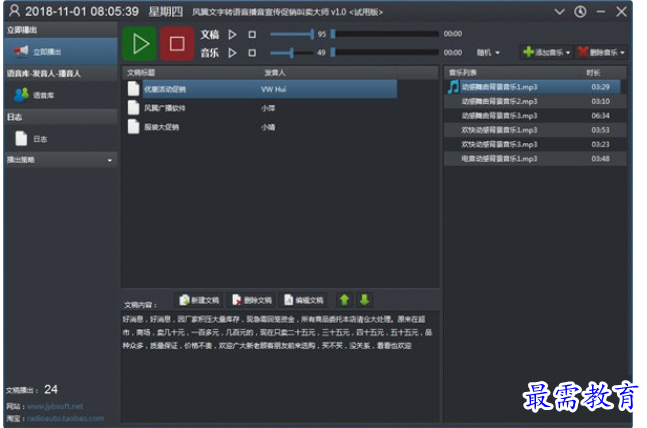Click the document icon of the VW Hui row
The height and width of the screenshot is (428, 647).
click(x=133, y=89)
